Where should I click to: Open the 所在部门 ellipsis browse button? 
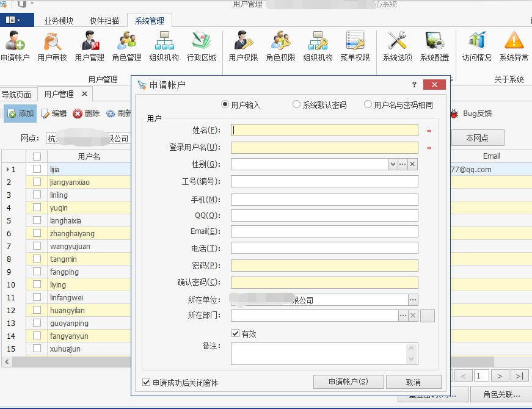[x=403, y=316]
